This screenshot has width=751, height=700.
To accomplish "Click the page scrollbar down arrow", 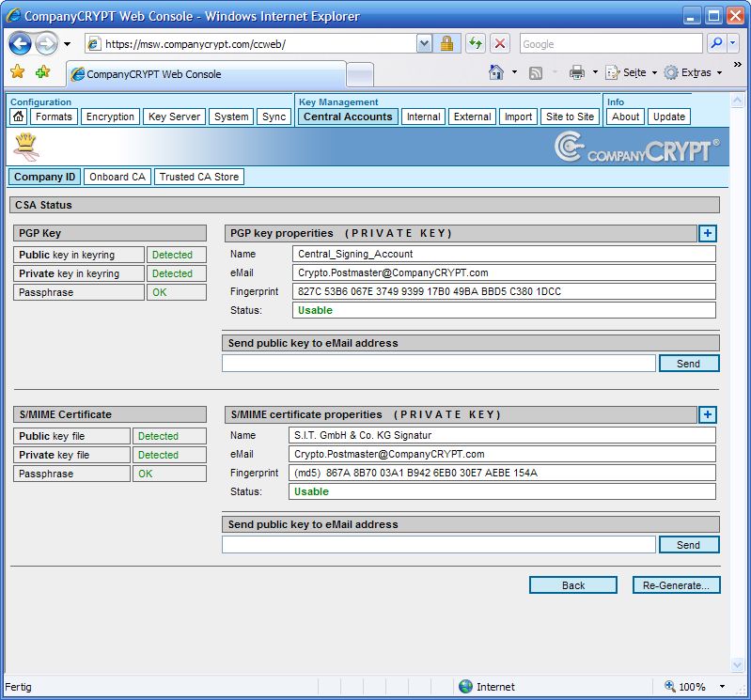I will point(737,665).
